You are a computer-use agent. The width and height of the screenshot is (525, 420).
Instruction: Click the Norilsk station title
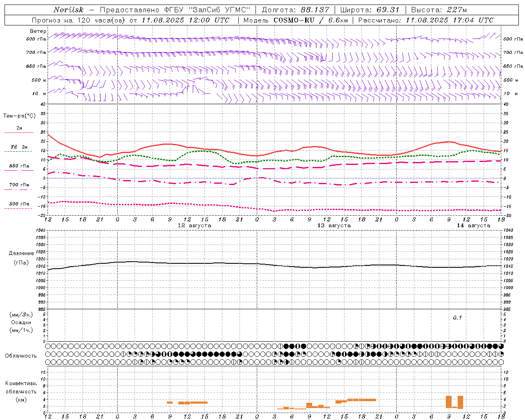tap(68, 10)
